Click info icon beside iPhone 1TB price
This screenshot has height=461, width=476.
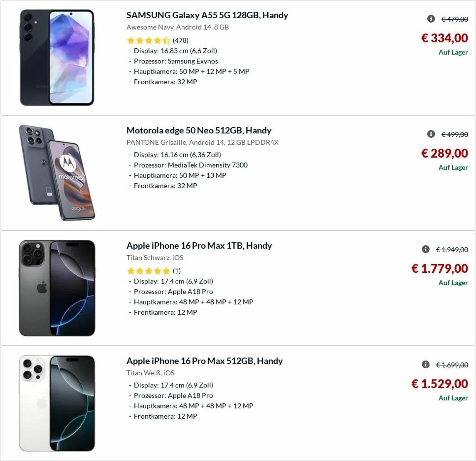click(x=426, y=249)
